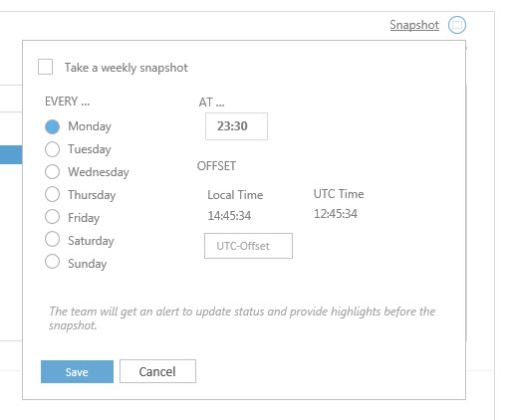Click the OFFSET section heading

tap(216, 166)
